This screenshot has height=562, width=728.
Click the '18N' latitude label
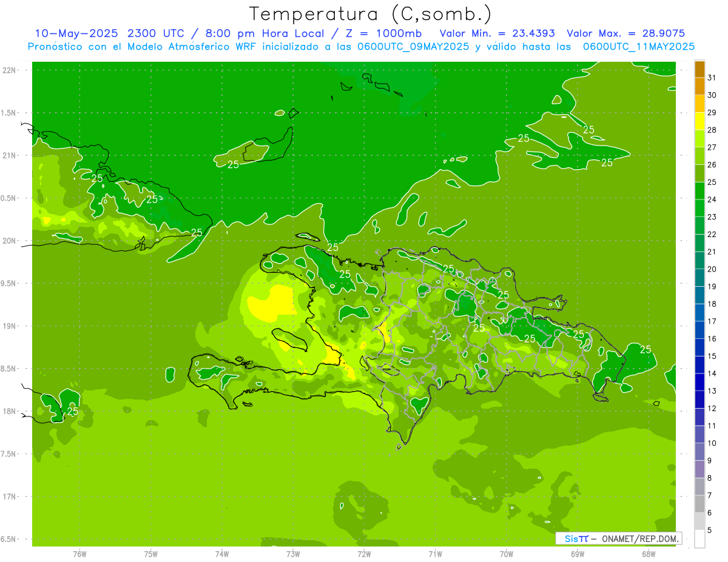[9, 411]
